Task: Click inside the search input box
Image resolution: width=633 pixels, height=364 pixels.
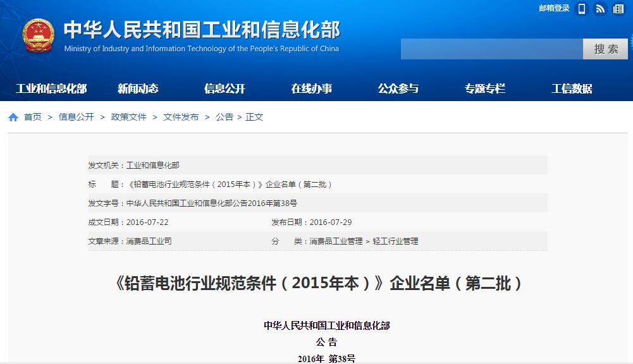Action: pyautogui.click(x=493, y=49)
